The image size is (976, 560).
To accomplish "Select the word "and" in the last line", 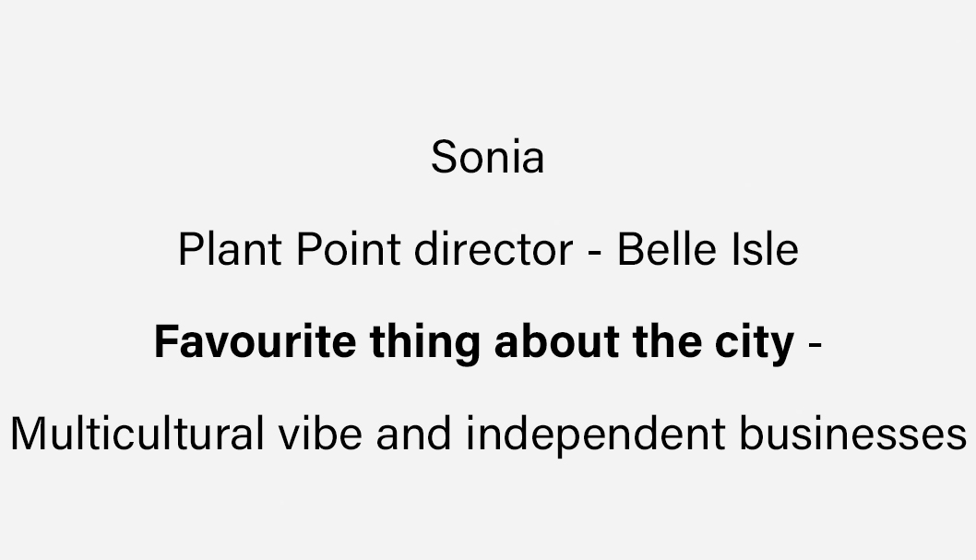I will (414, 434).
